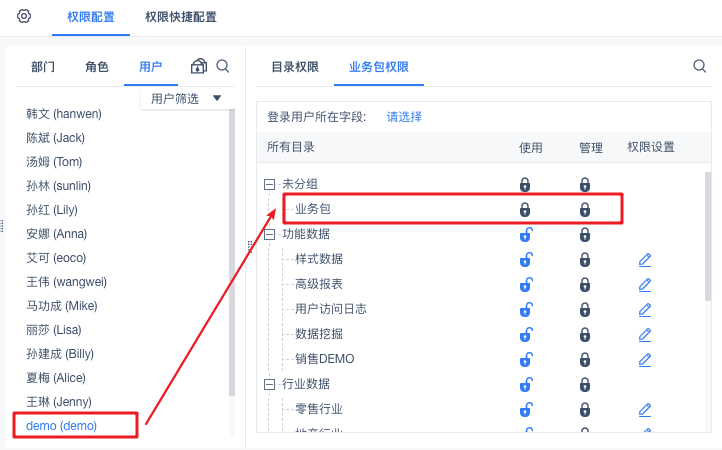This screenshot has height=450, width=722.
Task: Click 请选择 link for login field
Action: pyautogui.click(x=404, y=117)
